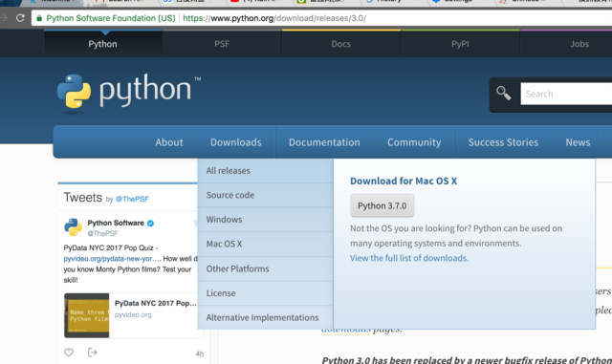612x364 pixels.
Task: Open the pyvideo.org/pydata-new-yor link in tweet
Action: tap(112, 259)
